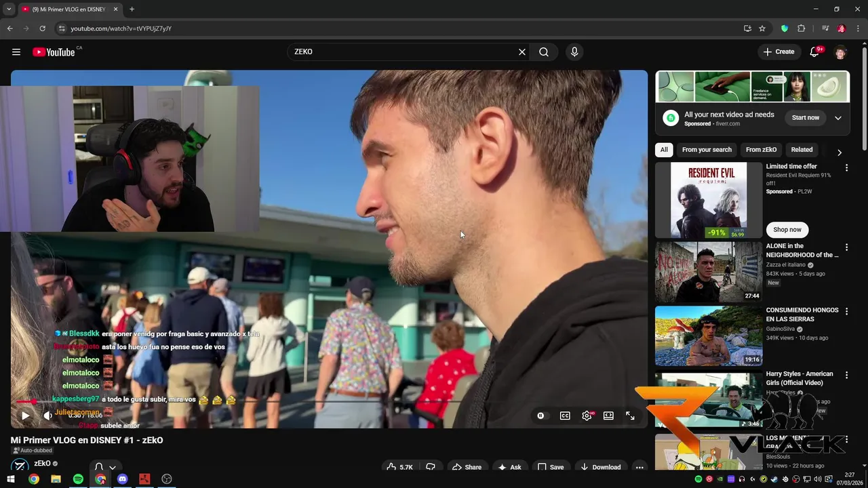Open options for ALONE in the NEIGHBORHOOD video
Screen dimensions: 868x488
tap(846, 247)
